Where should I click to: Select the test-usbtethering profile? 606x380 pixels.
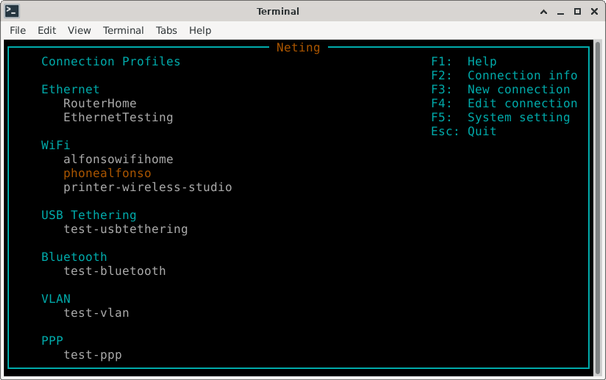pos(126,229)
